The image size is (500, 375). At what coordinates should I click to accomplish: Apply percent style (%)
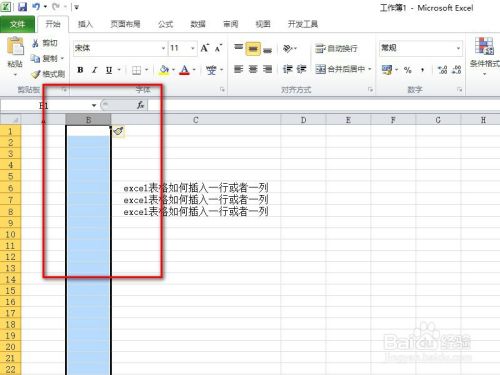pyautogui.click(x=407, y=70)
